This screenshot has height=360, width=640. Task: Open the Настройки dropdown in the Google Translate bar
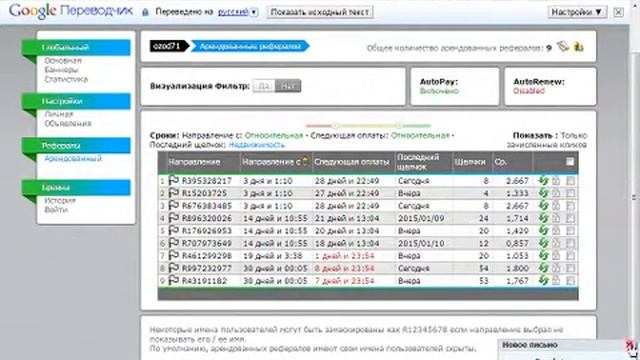coord(577,12)
